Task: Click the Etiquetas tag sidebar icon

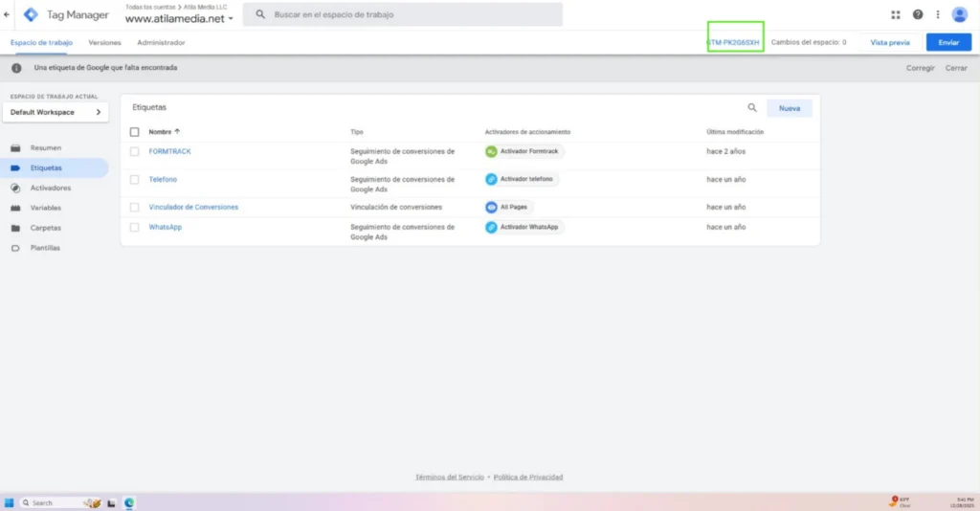Action: [15, 168]
